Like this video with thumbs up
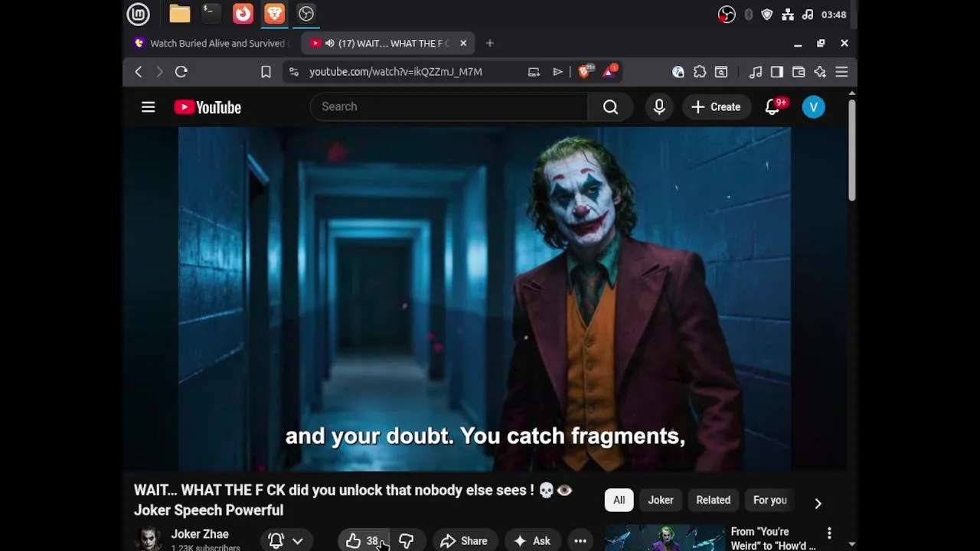This screenshot has height=551, width=980. (364, 541)
